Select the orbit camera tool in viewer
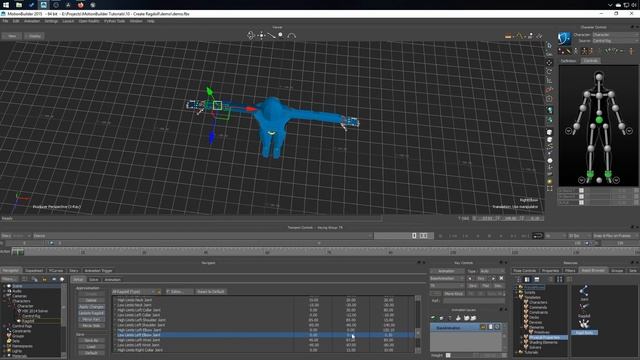 tap(251, 36)
